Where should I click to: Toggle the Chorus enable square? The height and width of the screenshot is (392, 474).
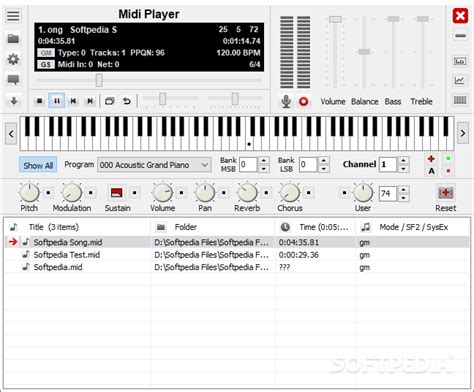[308, 193]
